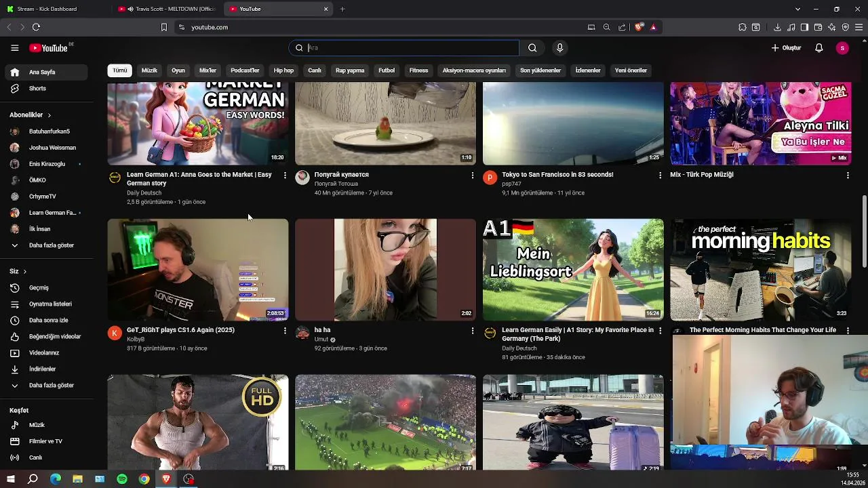
Task: Open the browser main menu
Action: (x=859, y=27)
